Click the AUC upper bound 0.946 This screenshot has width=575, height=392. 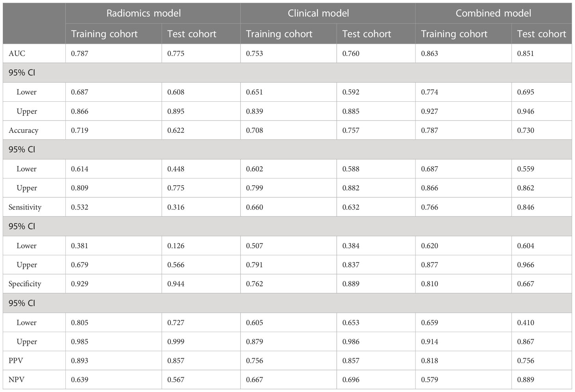[x=526, y=111]
